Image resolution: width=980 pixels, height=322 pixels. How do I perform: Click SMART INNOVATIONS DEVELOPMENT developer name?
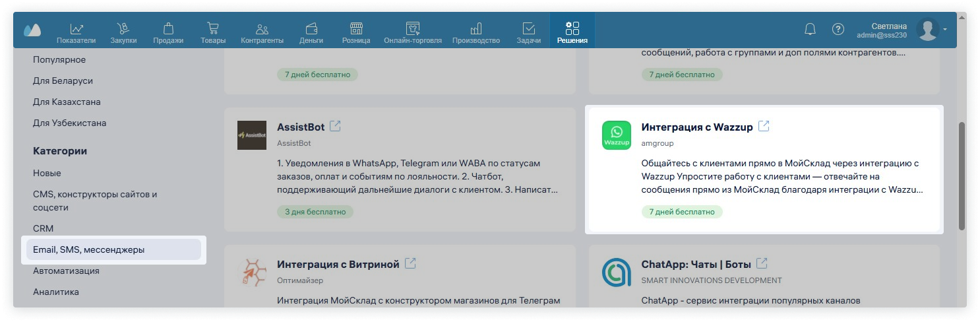(712, 280)
